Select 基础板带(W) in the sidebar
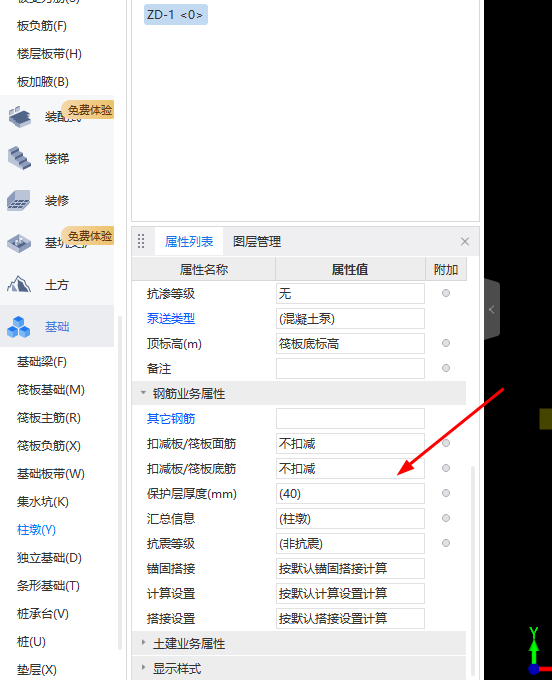This screenshot has width=552, height=680. (x=50, y=474)
